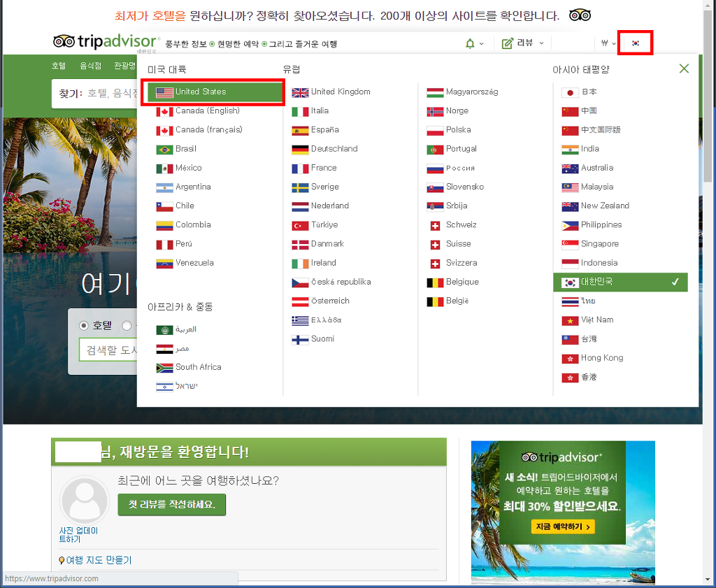Open 사진 업데이트하기 link
The width and height of the screenshot is (716, 588).
pyautogui.click(x=78, y=535)
